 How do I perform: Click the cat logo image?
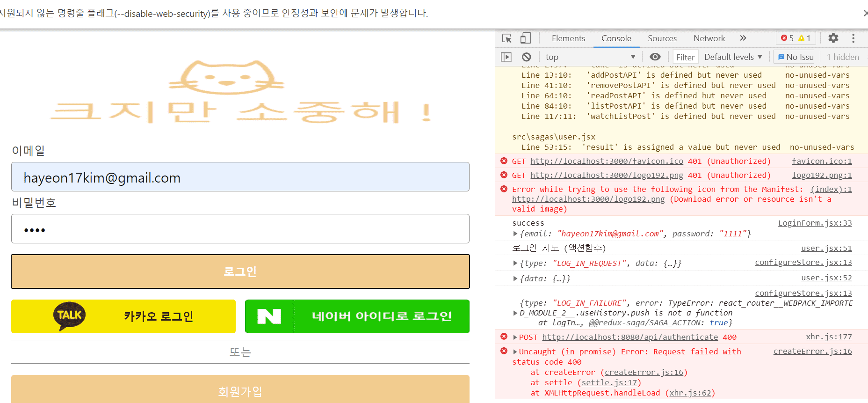point(226,77)
